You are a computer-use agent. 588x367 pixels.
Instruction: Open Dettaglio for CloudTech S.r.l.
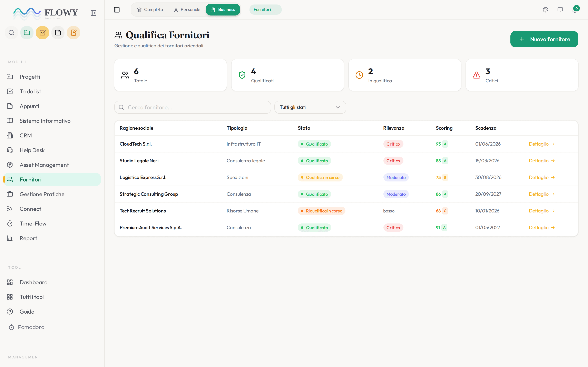[542, 144]
